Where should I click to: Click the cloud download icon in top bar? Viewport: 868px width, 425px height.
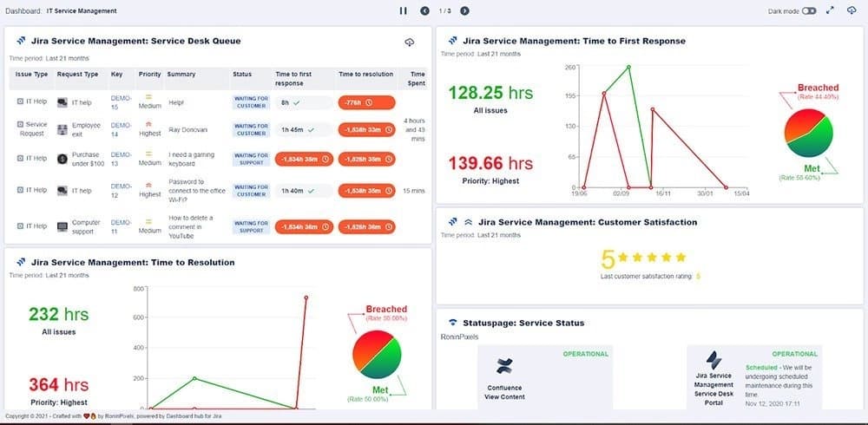(x=851, y=10)
